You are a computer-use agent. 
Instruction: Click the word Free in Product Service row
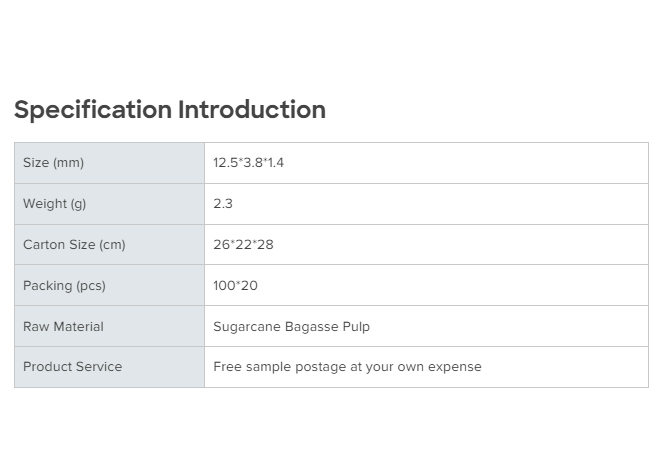[x=227, y=367]
